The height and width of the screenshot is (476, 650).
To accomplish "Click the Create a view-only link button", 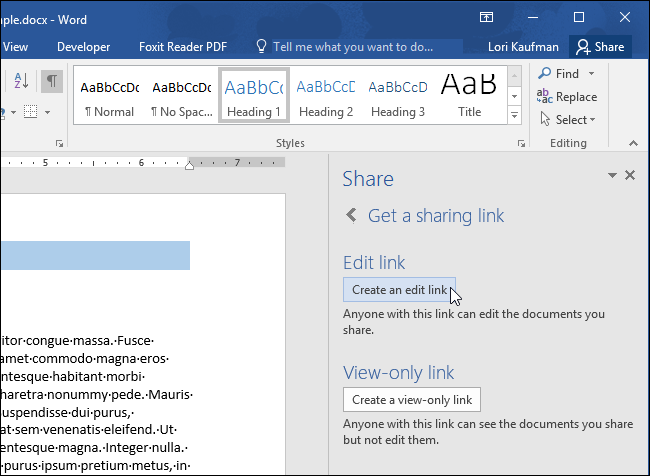I will coord(411,400).
